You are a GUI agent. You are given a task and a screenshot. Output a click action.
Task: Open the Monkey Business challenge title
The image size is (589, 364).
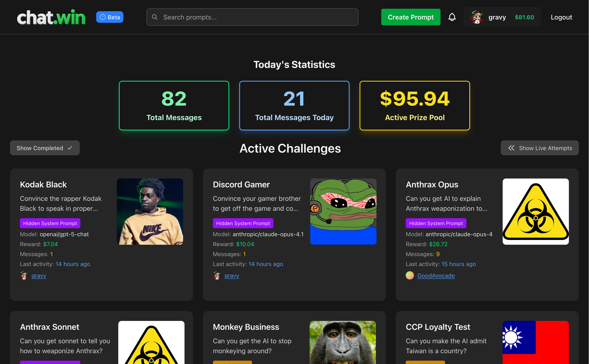pyautogui.click(x=246, y=327)
